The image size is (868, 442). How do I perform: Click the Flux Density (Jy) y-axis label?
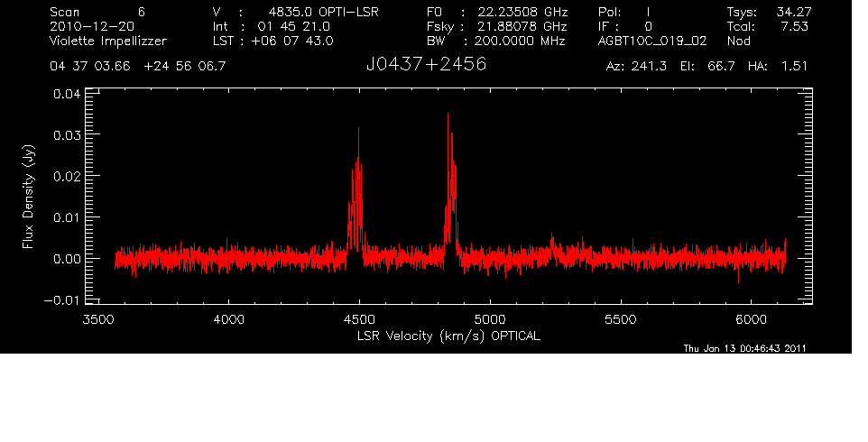point(29,198)
